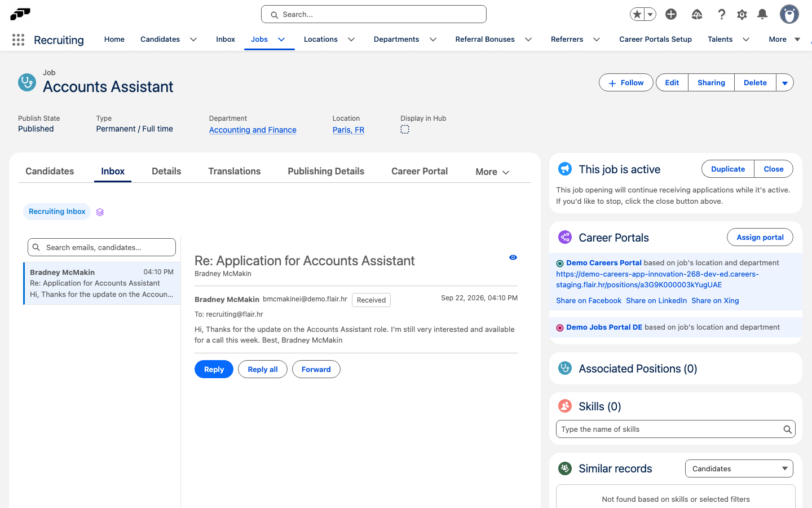Switch to the Details tab
The height and width of the screenshot is (508, 812).
tap(166, 171)
